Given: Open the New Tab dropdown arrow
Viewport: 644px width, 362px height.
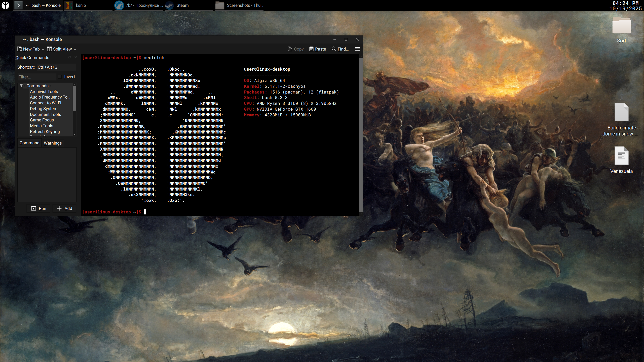Looking at the screenshot, I should click(43, 50).
